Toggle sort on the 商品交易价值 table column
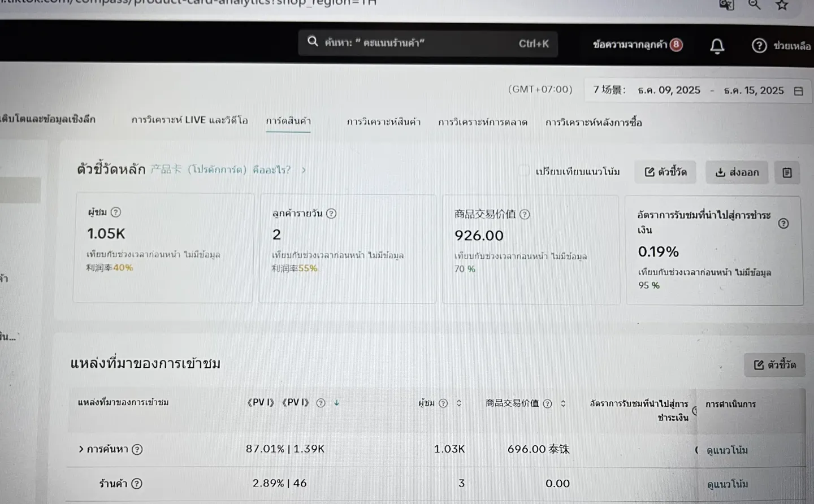This screenshot has height=504, width=814. [563, 403]
